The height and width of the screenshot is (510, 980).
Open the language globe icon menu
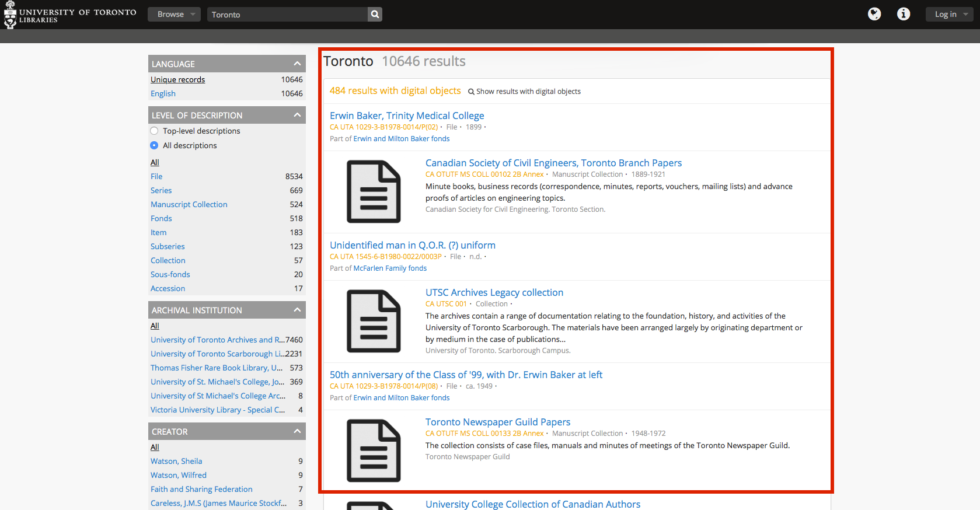(x=874, y=14)
